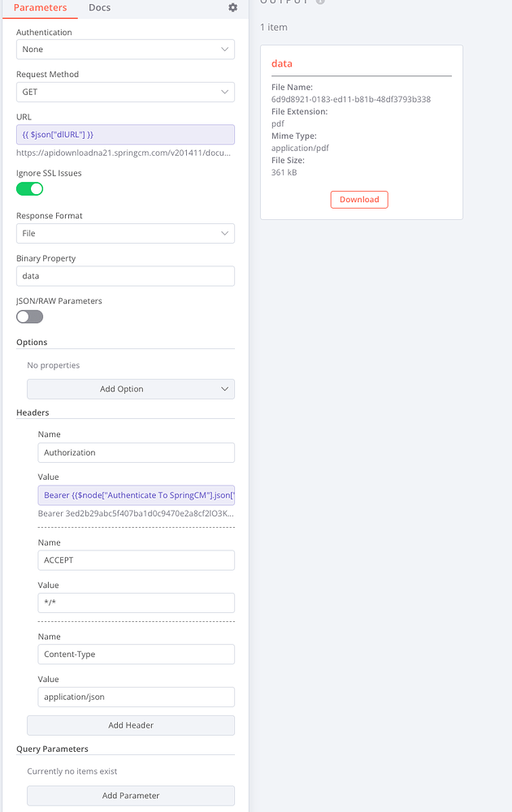Click inside the URL expression field
This screenshot has height=812, width=512.
[x=125, y=134]
